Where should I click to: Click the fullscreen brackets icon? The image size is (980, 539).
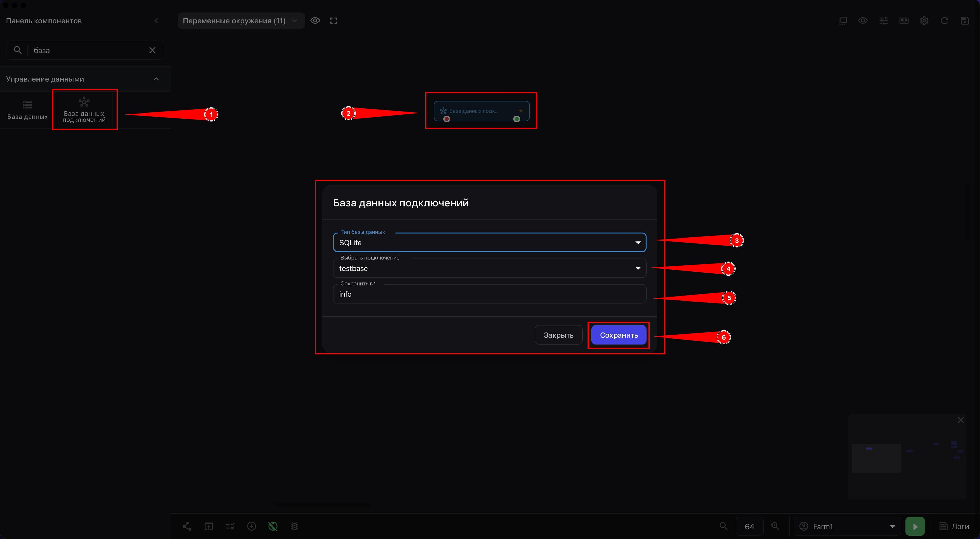(334, 21)
